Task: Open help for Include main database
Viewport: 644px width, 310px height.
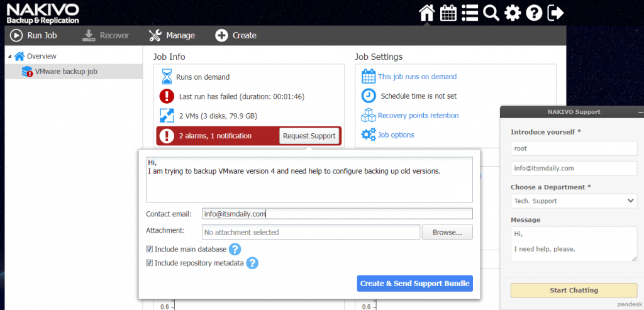Action: coord(235,249)
